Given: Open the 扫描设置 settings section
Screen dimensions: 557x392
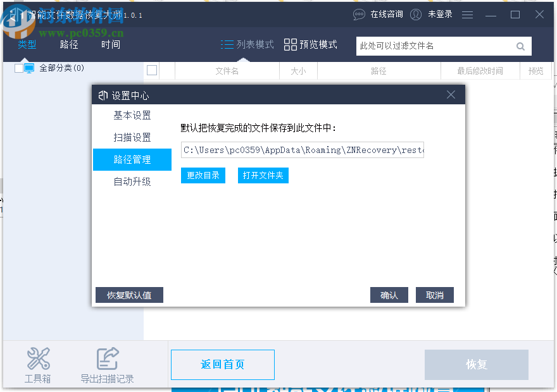Looking at the screenshot, I should 132,137.
